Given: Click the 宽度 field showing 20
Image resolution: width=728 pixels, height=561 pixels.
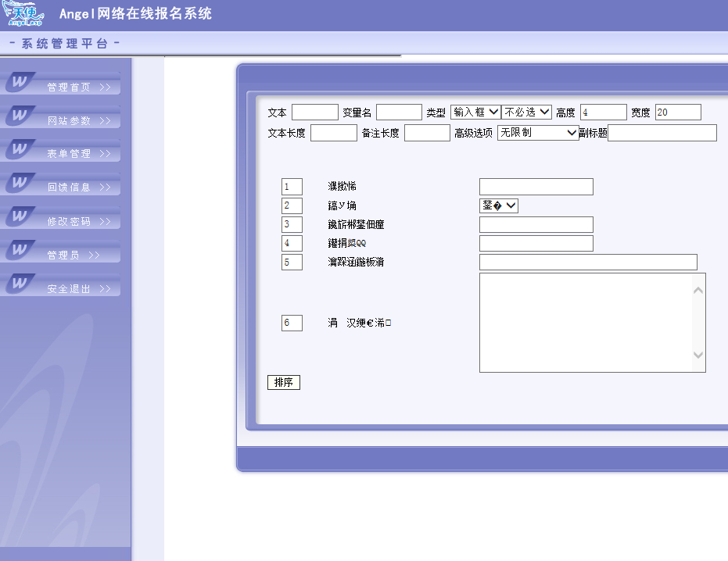Looking at the screenshot, I should pyautogui.click(x=678, y=113).
